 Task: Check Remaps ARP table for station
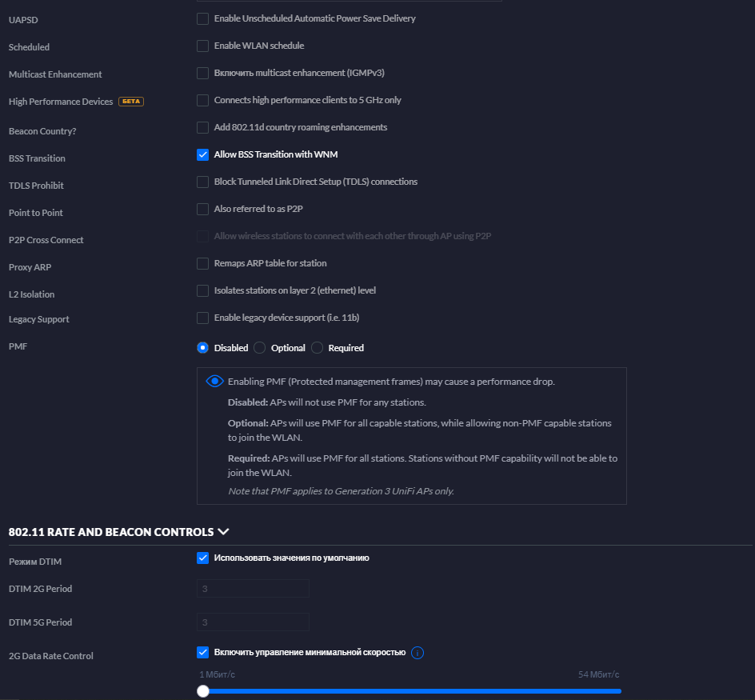coord(203,263)
